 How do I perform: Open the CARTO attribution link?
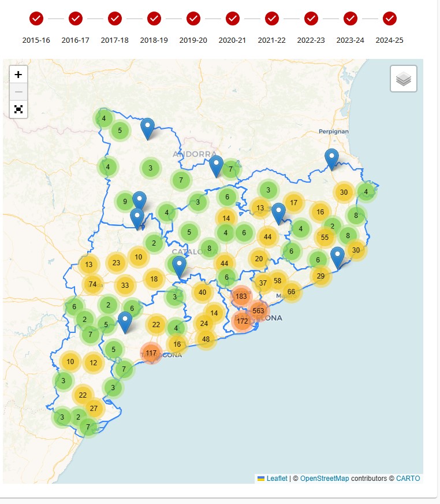point(408,479)
